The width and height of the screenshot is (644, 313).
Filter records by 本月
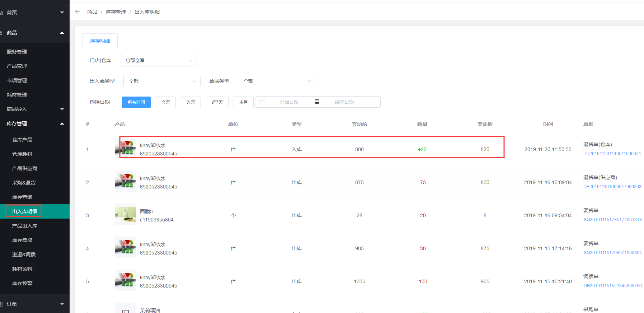pyautogui.click(x=244, y=102)
